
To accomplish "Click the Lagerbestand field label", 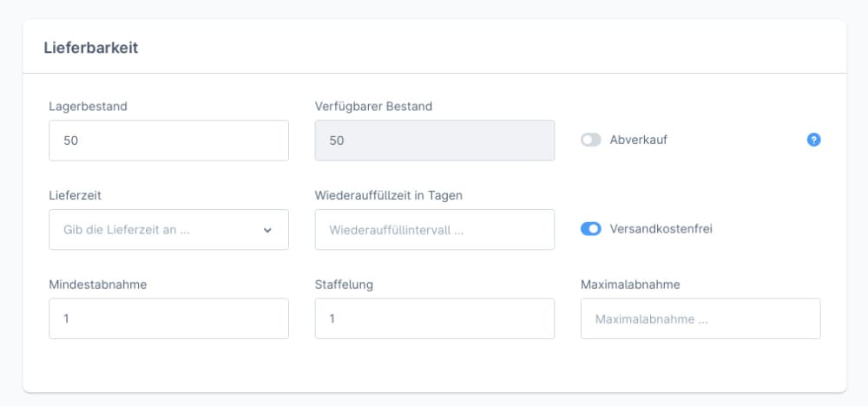I will point(88,107).
